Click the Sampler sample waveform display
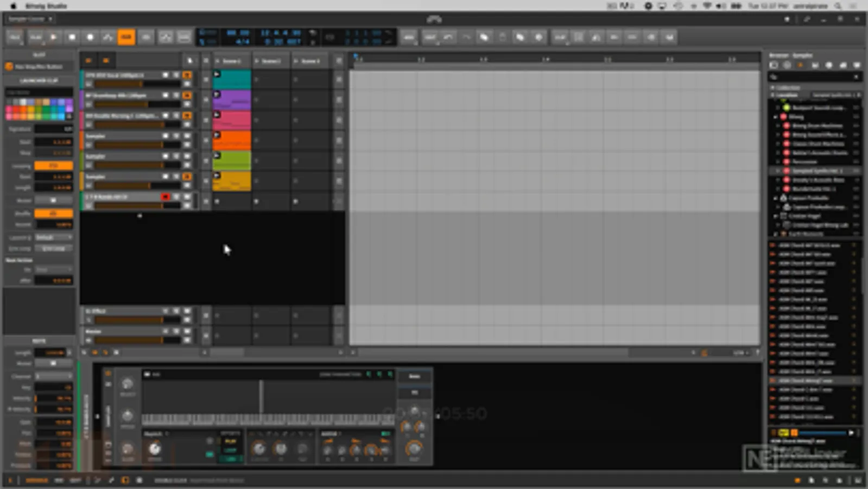The height and width of the screenshot is (489, 868). click(268, 397)
